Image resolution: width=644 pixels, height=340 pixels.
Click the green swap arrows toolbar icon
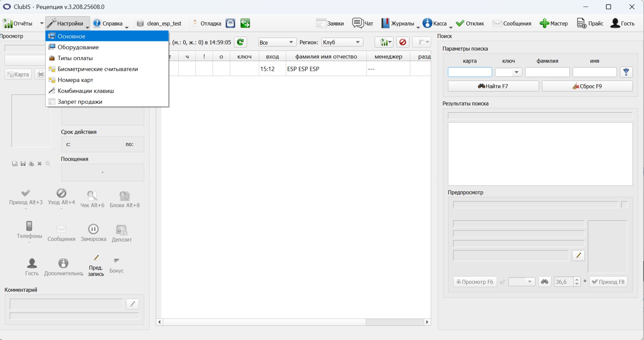click(245, 23)
